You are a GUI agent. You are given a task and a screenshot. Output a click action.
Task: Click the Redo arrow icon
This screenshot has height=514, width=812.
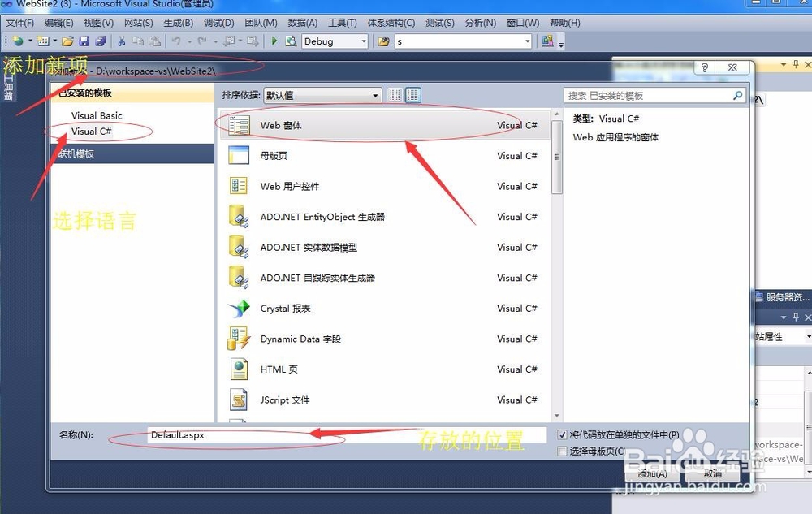(x=202, y=41)
